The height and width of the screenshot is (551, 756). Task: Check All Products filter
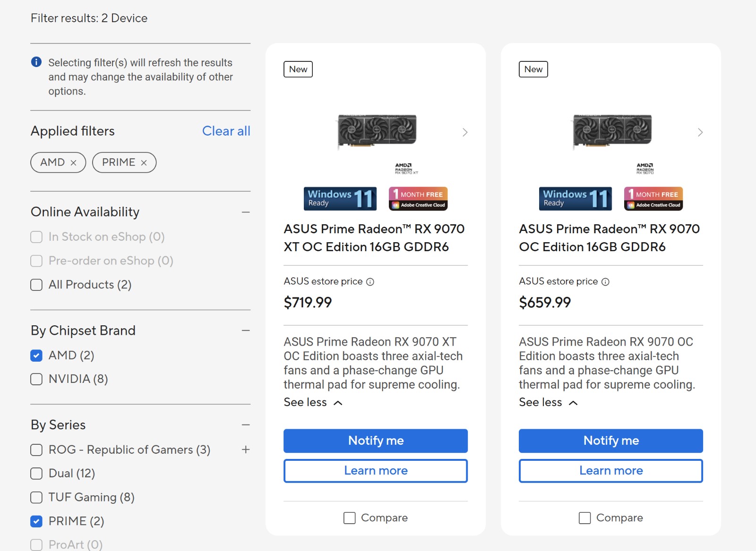(36, 285)
